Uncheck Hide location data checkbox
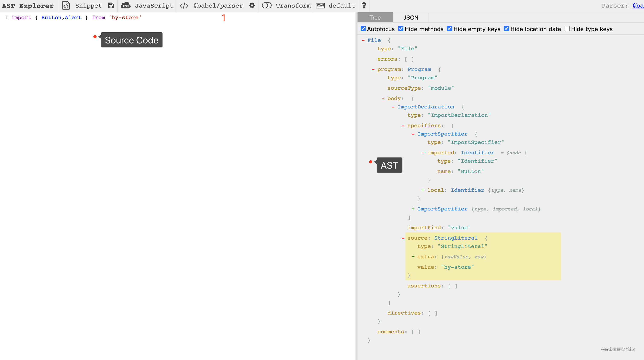Screen dimensions: 644x360 click(x=506, y=29)
